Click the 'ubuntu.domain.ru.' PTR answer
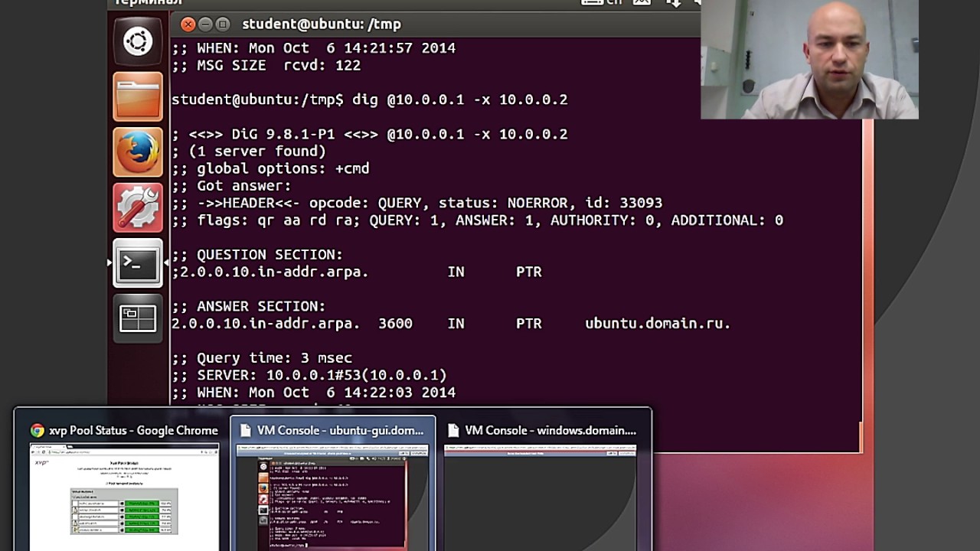 658,323
